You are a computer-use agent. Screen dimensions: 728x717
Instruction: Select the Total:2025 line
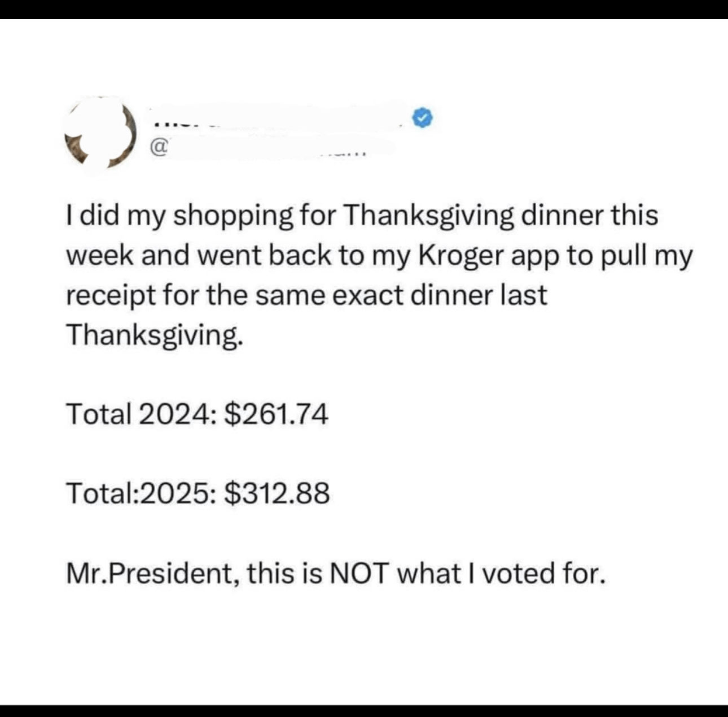click(x=198, y=493)
